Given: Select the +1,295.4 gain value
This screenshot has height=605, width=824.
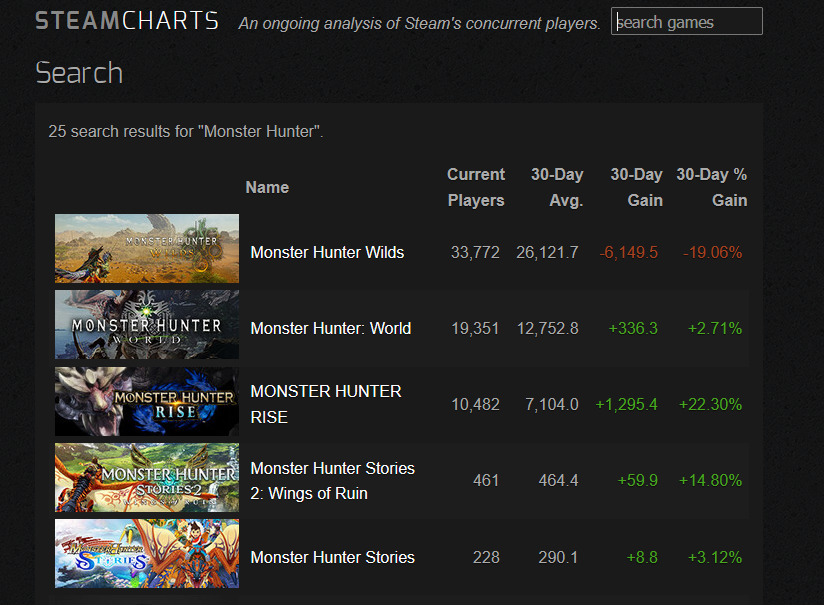Looking at the screenshot, I should tap(626, 405).
